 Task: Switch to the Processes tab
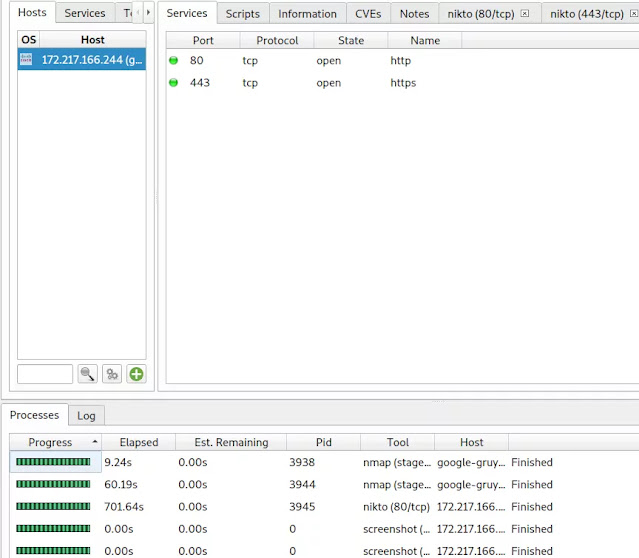(34, 415)
